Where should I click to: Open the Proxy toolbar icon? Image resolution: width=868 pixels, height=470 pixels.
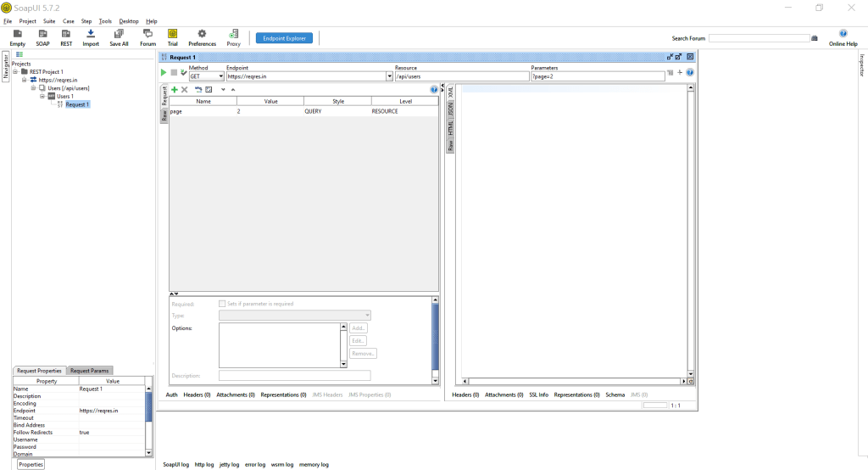click(233, 37)
